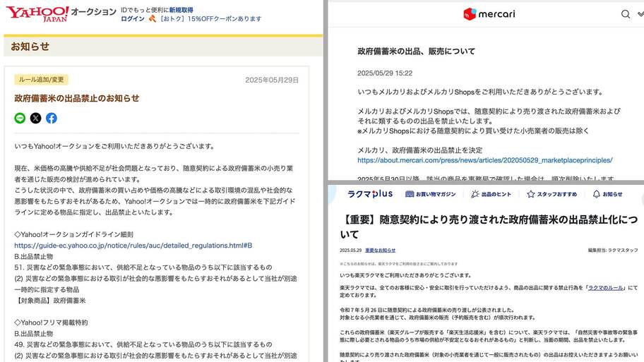644x362 pixels.
Task: Click the 【対象商品】政府備蓄米 line
Action: pyautogui.click(x=50, y=301)
